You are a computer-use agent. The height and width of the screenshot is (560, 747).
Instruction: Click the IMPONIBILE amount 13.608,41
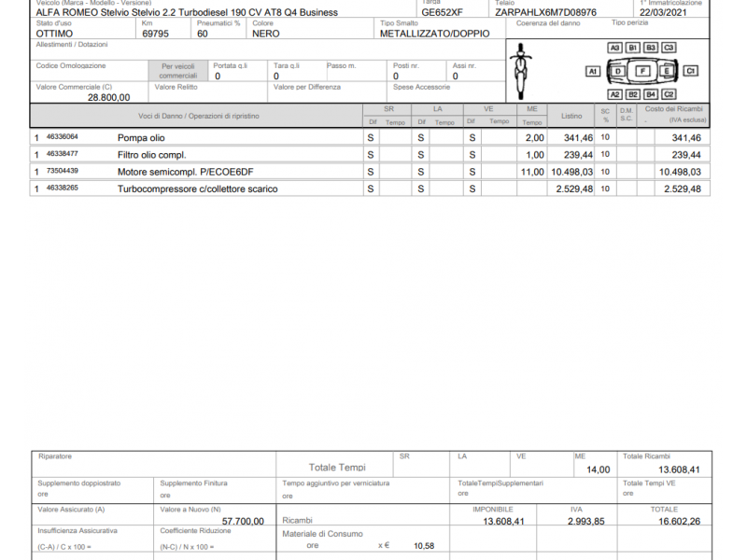(x=503, y=522)
